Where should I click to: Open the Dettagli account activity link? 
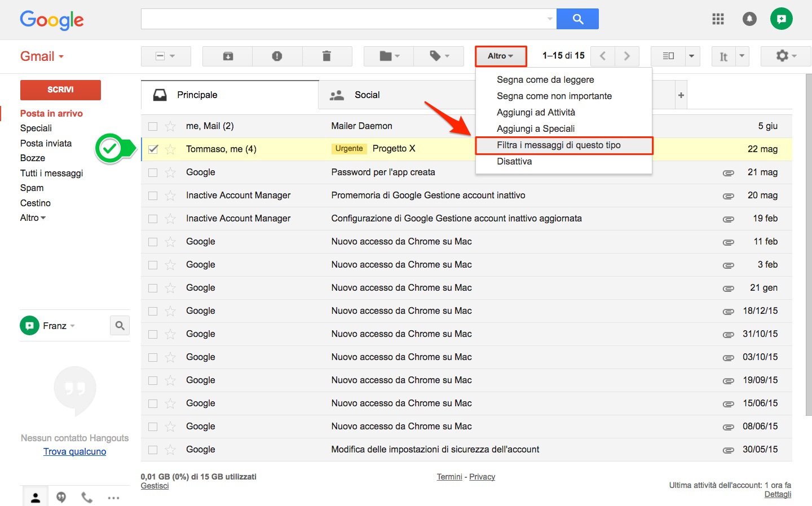tap(778, 494)
